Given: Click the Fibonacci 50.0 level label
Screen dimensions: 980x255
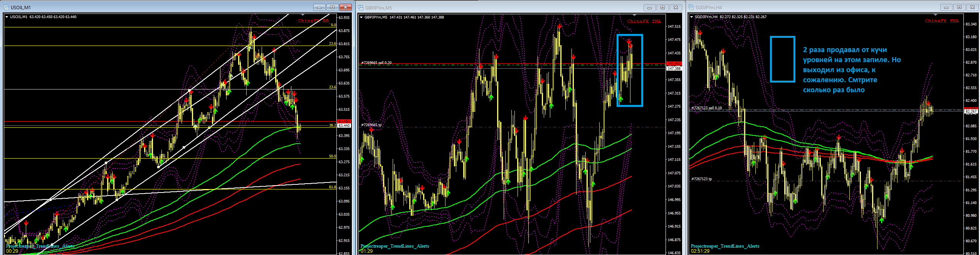Looking at the screenshot, I should click(333, 156).
